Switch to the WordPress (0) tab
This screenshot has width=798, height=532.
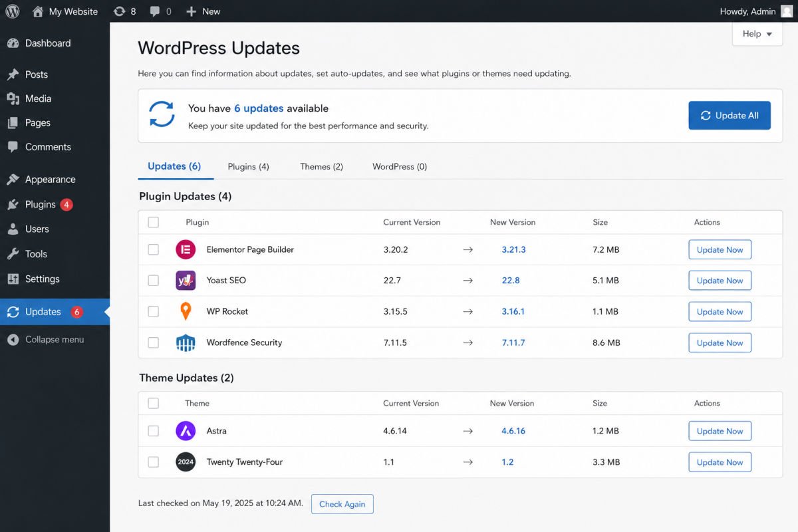(400, 167)
